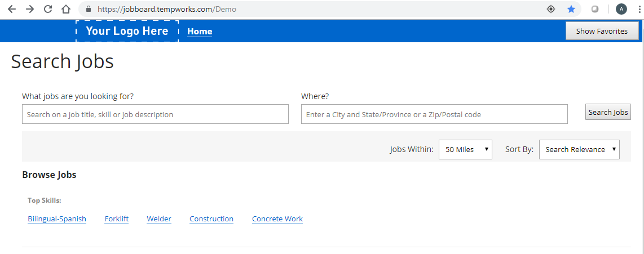Open the browser three-dot menu

tap(640, 9)
